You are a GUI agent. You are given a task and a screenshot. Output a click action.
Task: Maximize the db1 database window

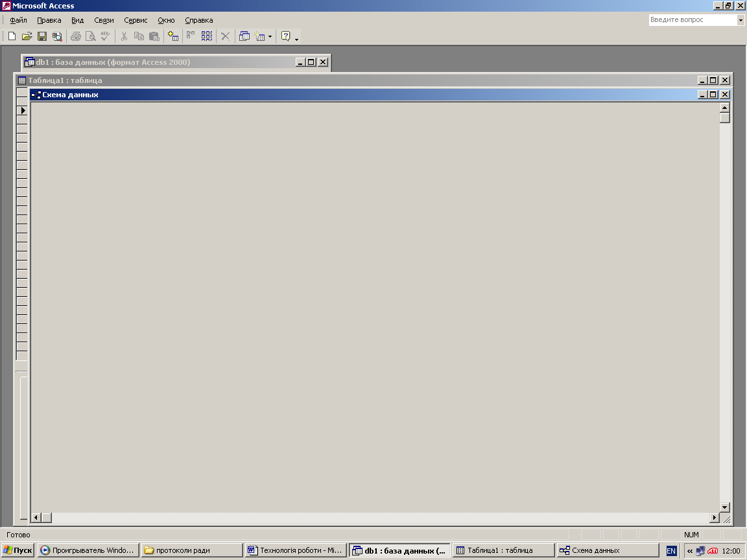[x=311, y=62]
